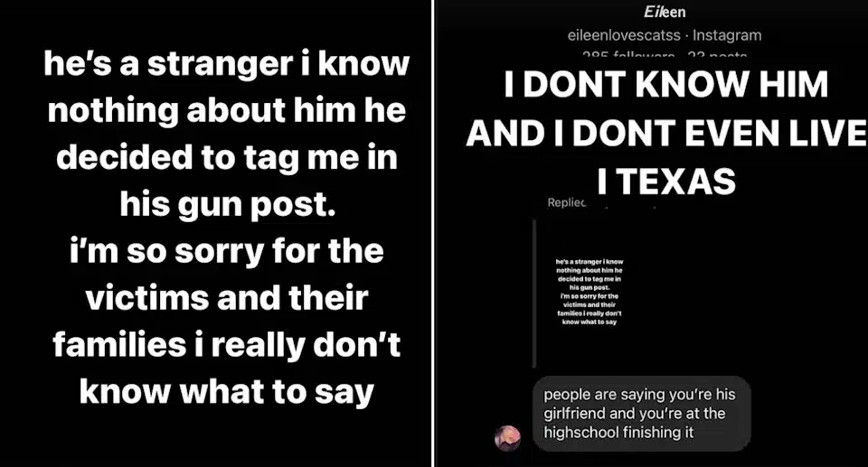Click the 'decided to tag me in' line

click(x=226, y=158)
